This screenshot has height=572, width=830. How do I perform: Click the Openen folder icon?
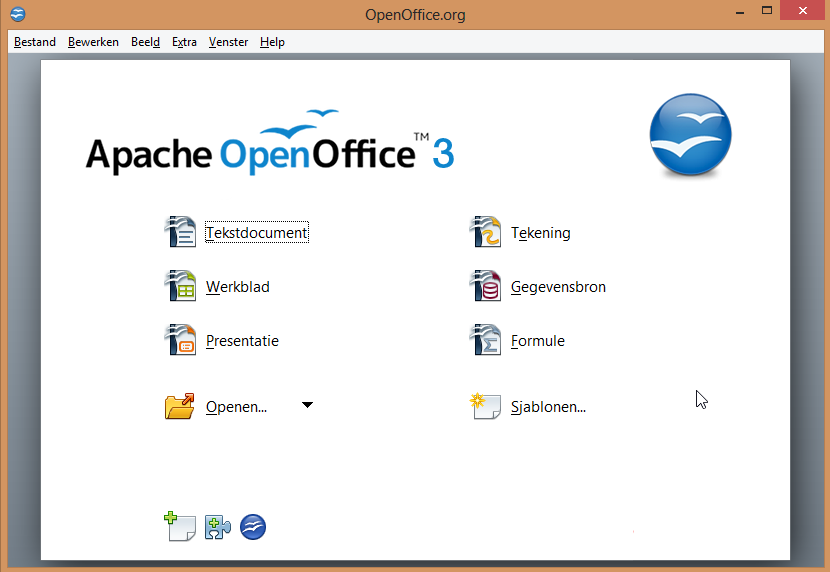[179, 406]
